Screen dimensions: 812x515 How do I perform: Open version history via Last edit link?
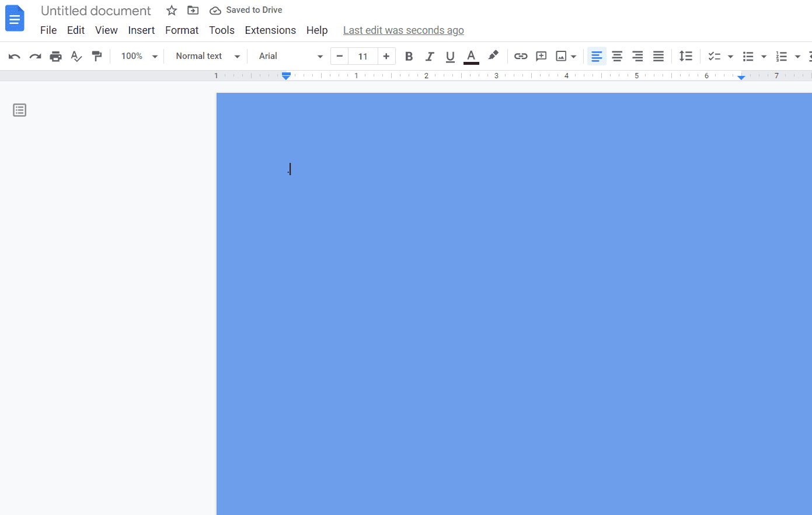click(403, 30)
